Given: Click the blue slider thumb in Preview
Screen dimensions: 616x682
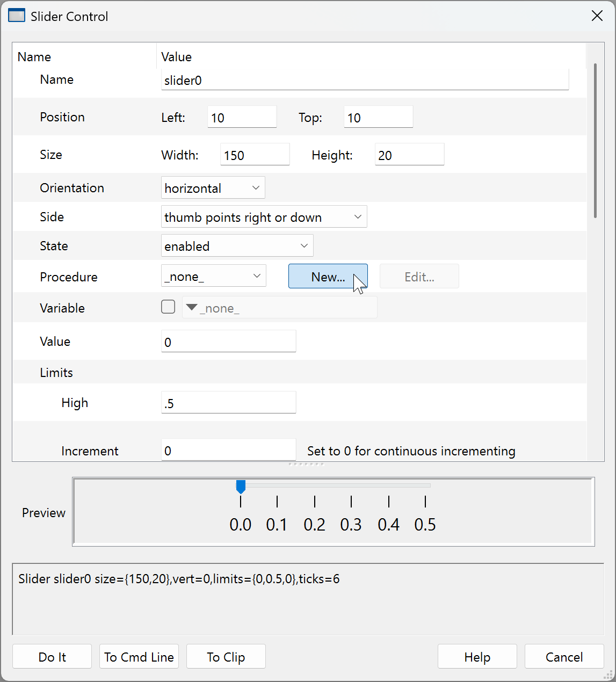Looking at the screenshot, I should click(241, 487).
